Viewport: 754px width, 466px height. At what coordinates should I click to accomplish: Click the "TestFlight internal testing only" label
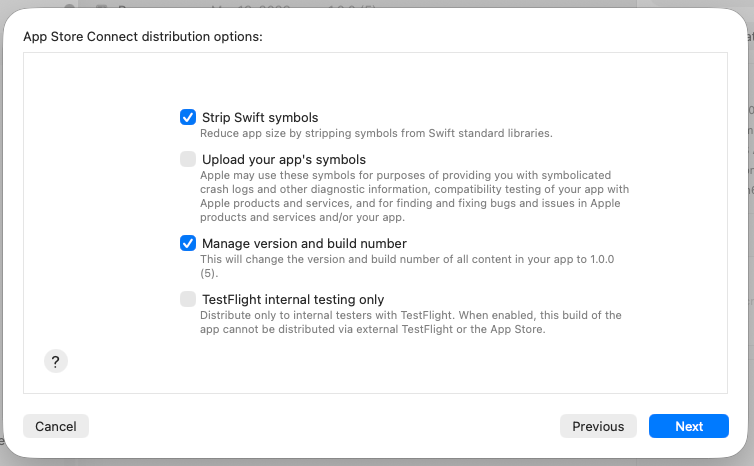point(293,299)
